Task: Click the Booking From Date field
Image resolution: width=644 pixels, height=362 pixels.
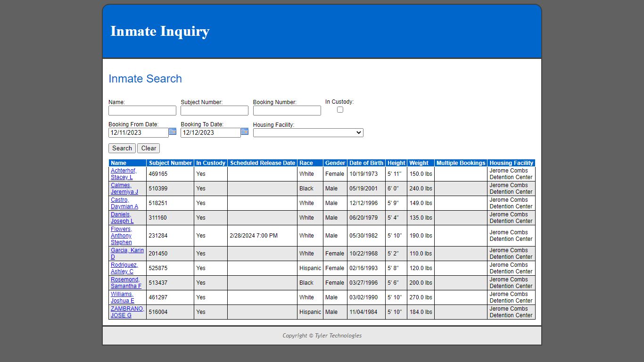Action: coord(139,132)
